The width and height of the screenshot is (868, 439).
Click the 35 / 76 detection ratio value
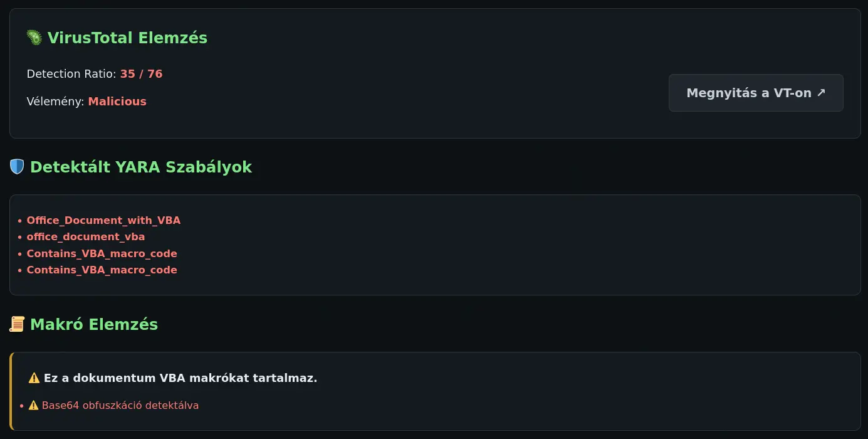click(x=141, y=74)
